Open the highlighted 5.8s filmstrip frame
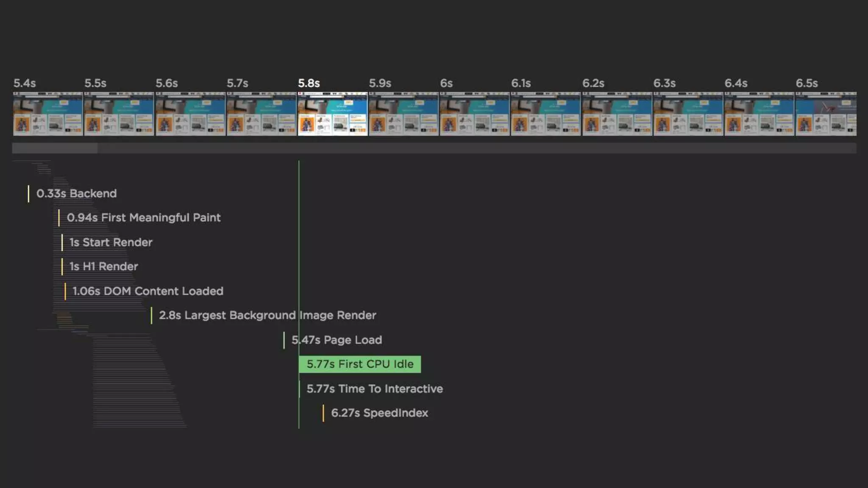The width and height of the screenshot is (868, 488). pyautogui.click(x=332, y=114)
